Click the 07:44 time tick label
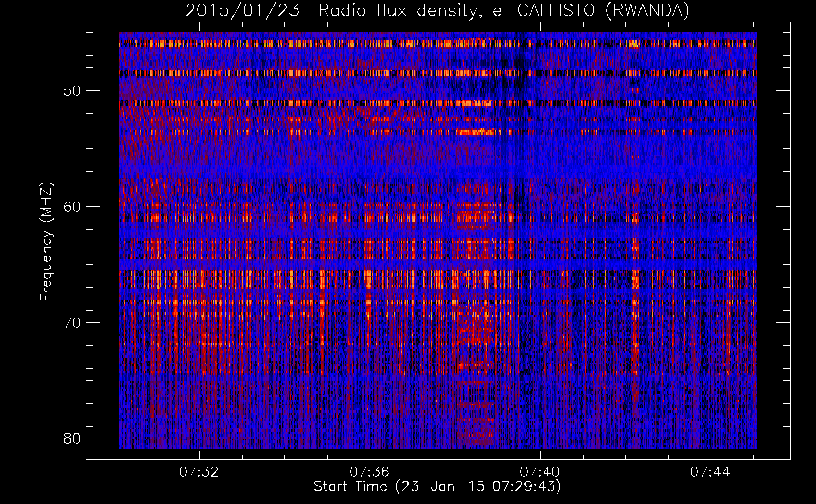This screenshot has height=504, width=816. (x=710, y=472)
